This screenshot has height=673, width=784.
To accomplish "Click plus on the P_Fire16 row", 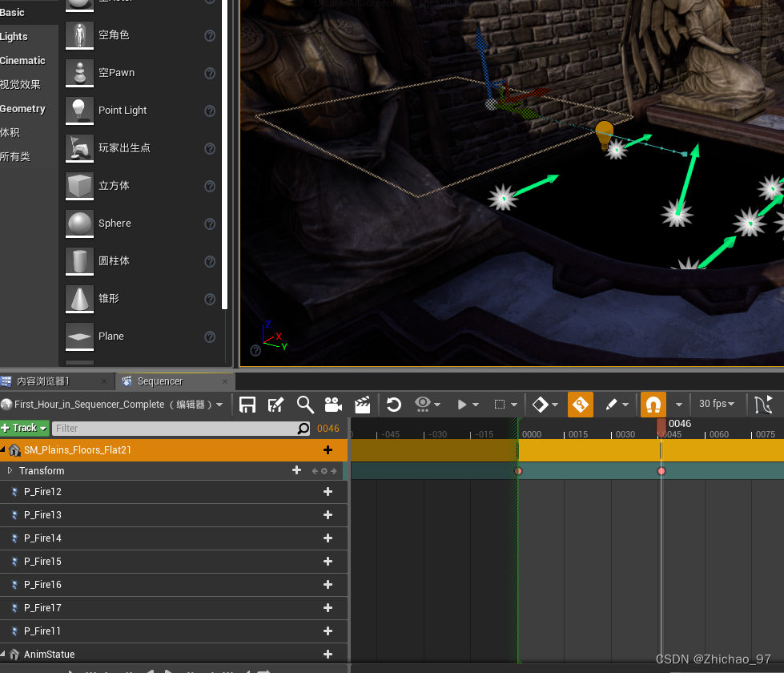I will pyautogui.click(x=328, y=584).
